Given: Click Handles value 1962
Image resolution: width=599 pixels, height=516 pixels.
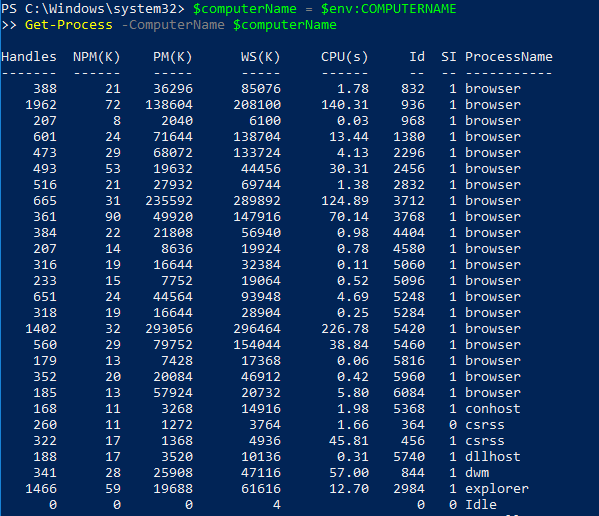Looking at the screenshot, I should coord(41,105).
